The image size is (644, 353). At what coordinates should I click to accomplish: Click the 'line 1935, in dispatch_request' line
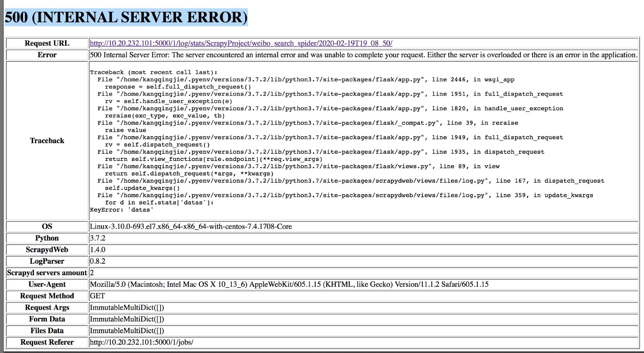coord(321,152)
